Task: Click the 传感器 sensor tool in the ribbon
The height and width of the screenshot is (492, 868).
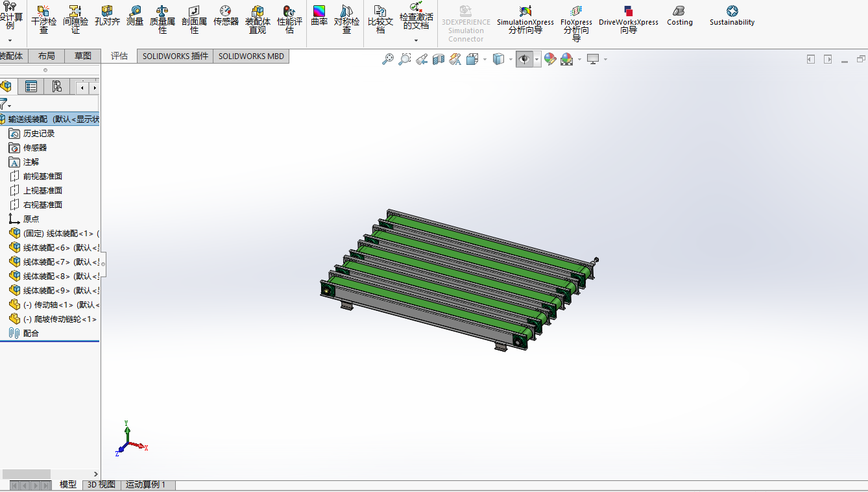Action: (226, 16)
